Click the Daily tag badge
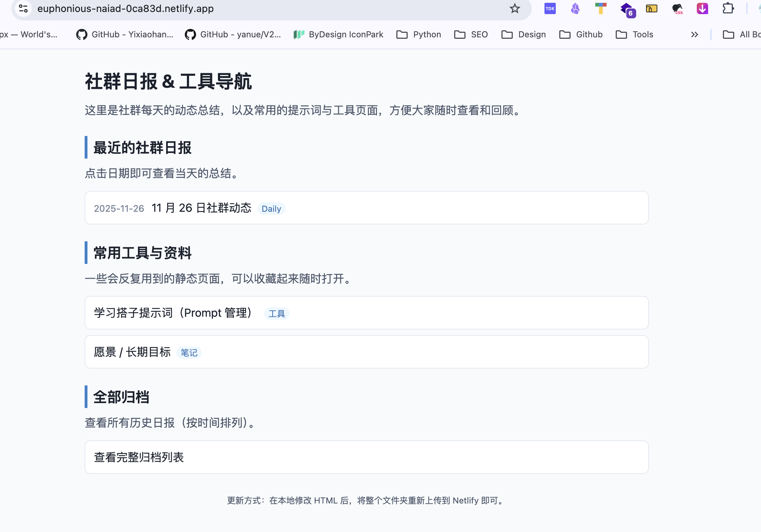Screen dimensions: 761x532 (x=271, y=209)
